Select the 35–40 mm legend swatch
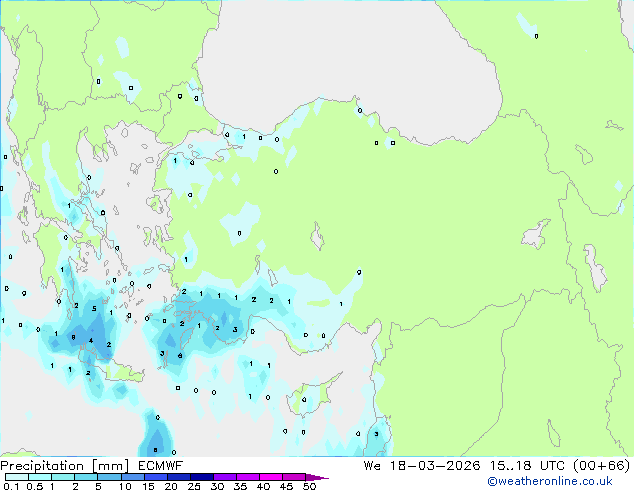634x490 pixels. 247,477
